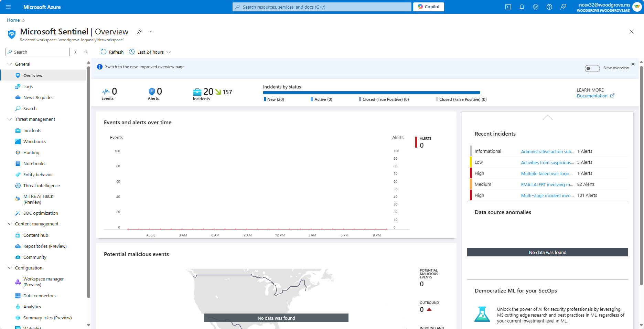The image size is (644, 329).
Task: Open Incidents in the sidebar
Action: tap(32, 130)
